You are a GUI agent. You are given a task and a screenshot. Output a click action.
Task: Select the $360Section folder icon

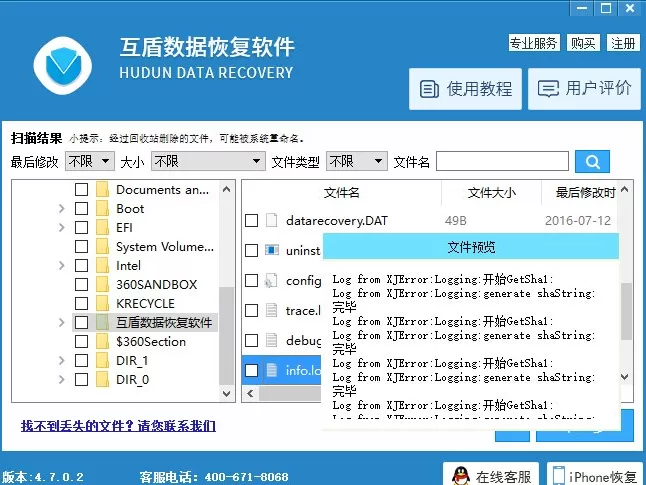[102, 341]
